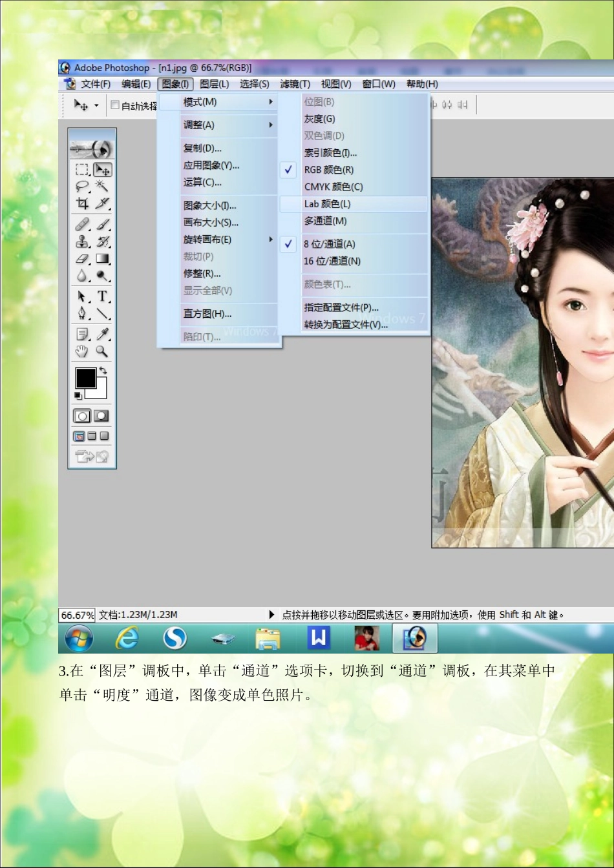Toggle the 自动选择 checkbox in options bar

(115, 105)
